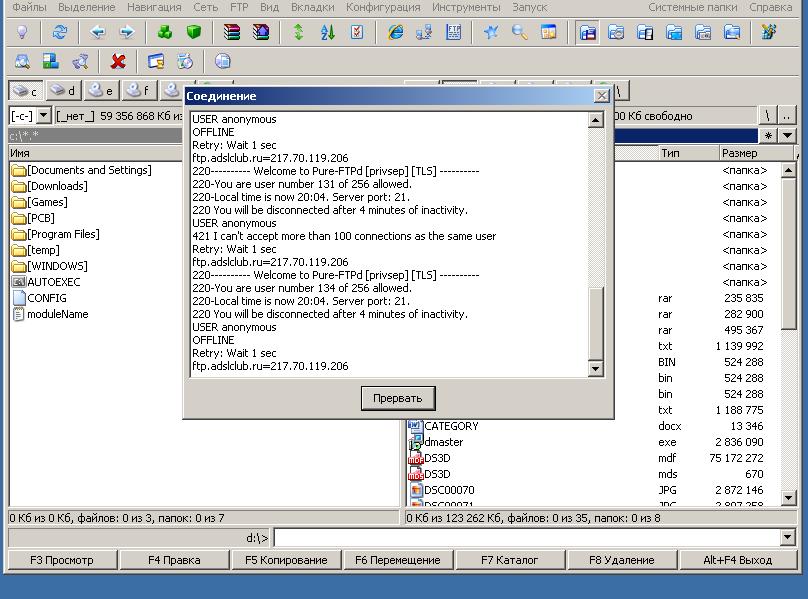Switch left panel to drive f
Viewport: 808px width, 599px height.
(x=139, y=91)
